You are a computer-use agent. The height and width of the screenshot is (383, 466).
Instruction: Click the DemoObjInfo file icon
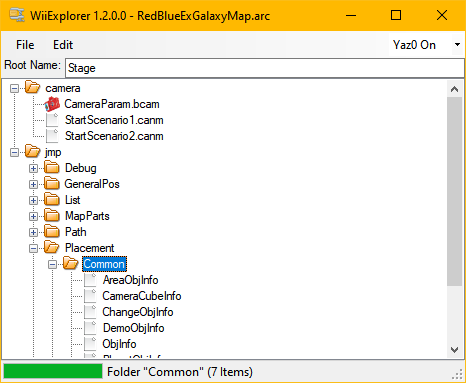90,328
